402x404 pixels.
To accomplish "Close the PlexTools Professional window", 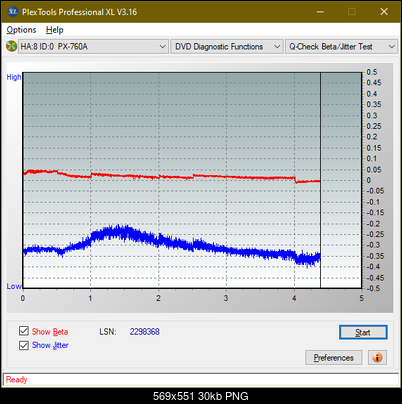I will [x=384, y=12].
